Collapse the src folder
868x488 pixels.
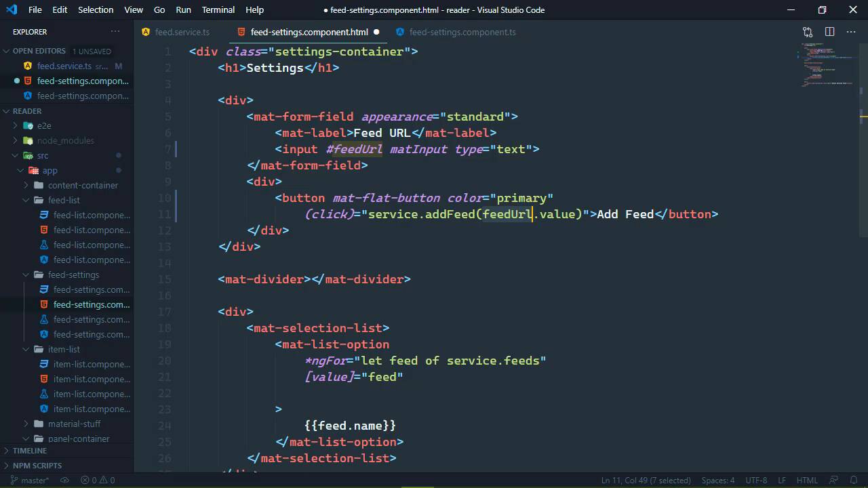tap(66, 155)
